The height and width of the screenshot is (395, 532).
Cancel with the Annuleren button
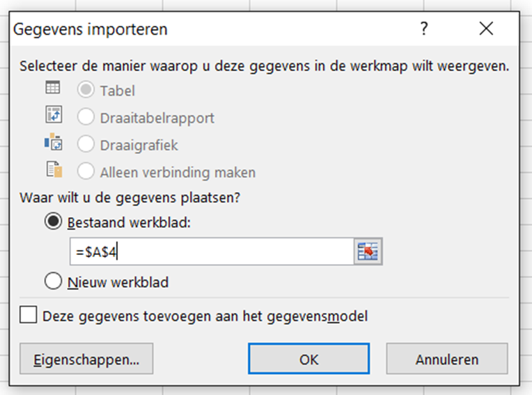tap(447, 359)
